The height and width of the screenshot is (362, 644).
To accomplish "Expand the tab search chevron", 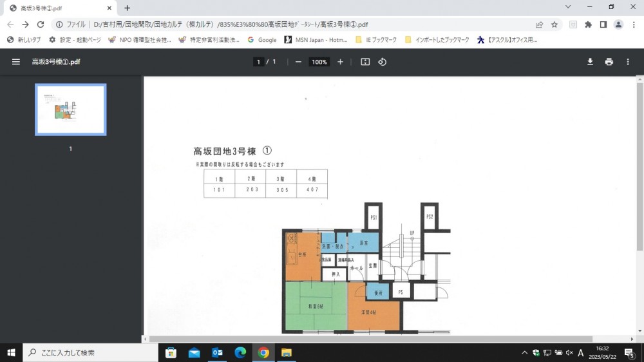I will point(568,7).
